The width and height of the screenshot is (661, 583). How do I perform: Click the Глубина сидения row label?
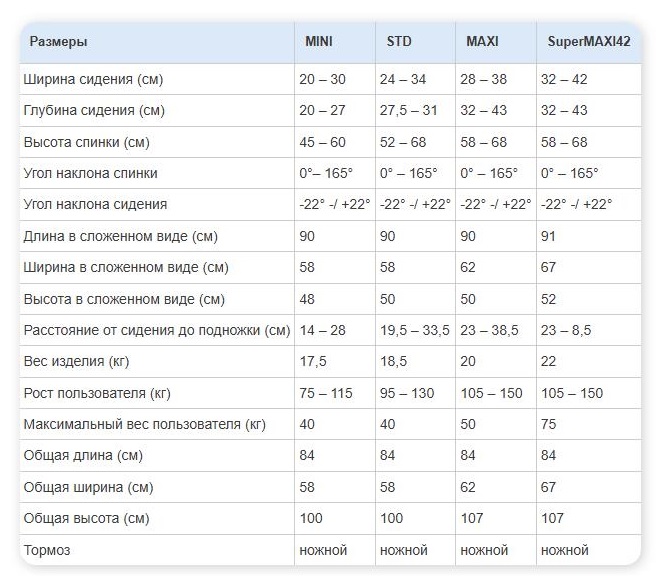[94, 110]
